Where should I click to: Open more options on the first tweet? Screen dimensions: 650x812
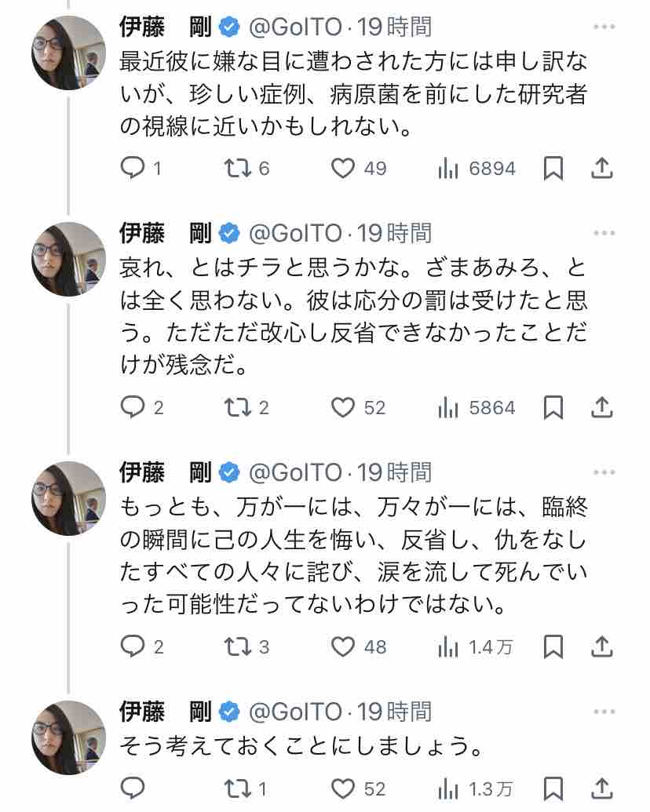pyautogui.click(x=604, y=27)
